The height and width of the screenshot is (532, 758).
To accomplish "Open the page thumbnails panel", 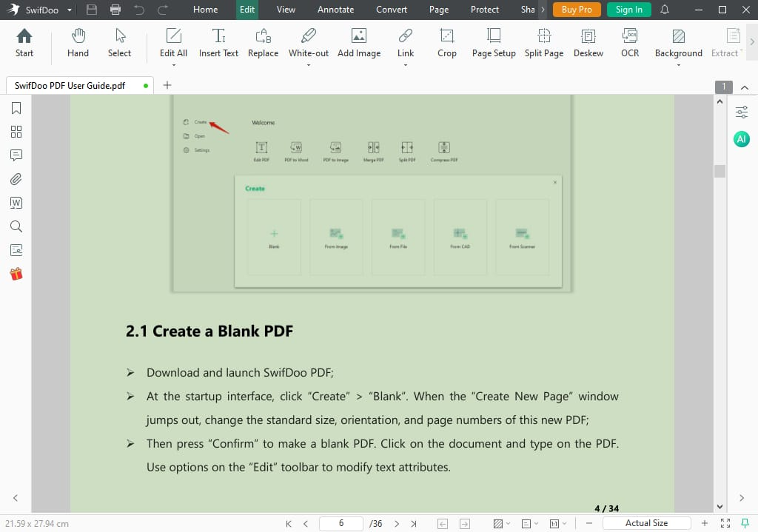I will point(16,132).
